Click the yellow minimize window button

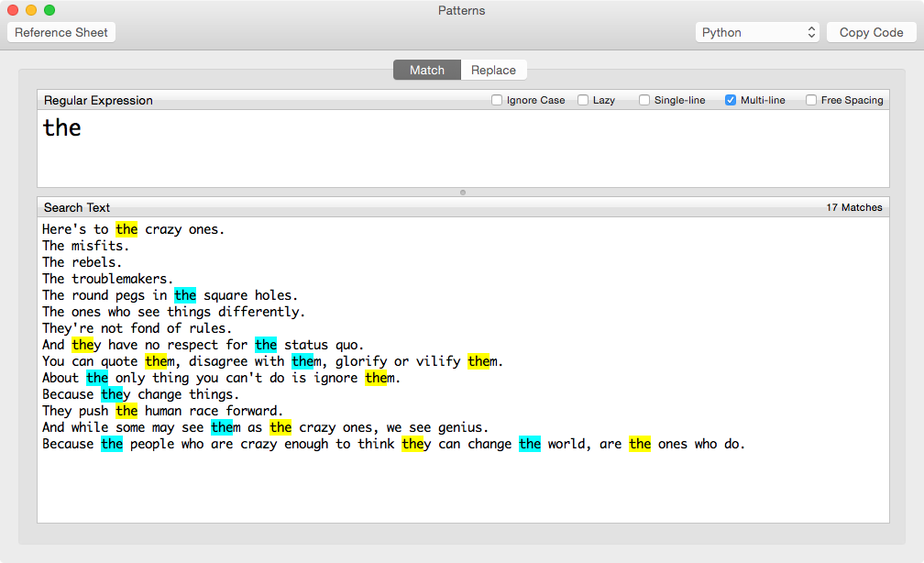(x=31, y=10)
